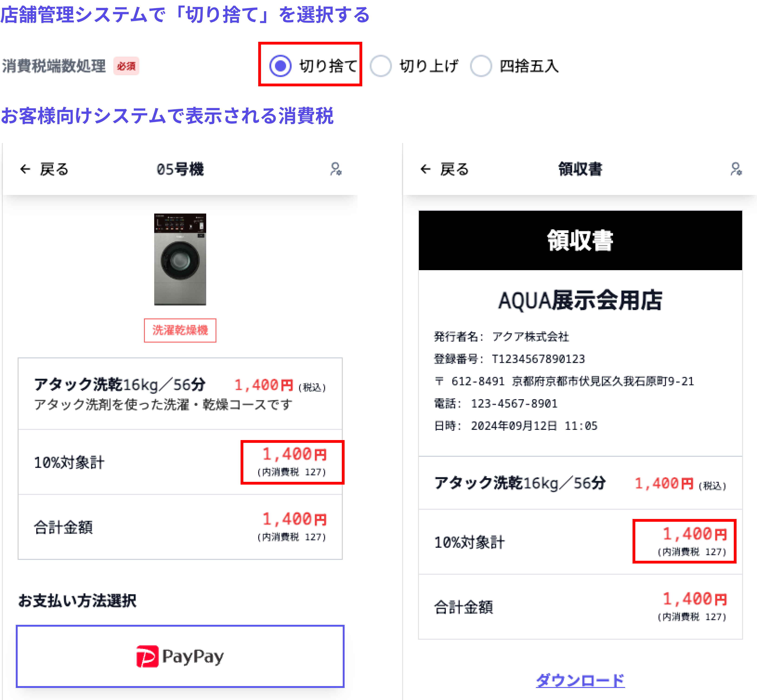
Task: Click the washing machine image
Action: (x=180, y=259)
